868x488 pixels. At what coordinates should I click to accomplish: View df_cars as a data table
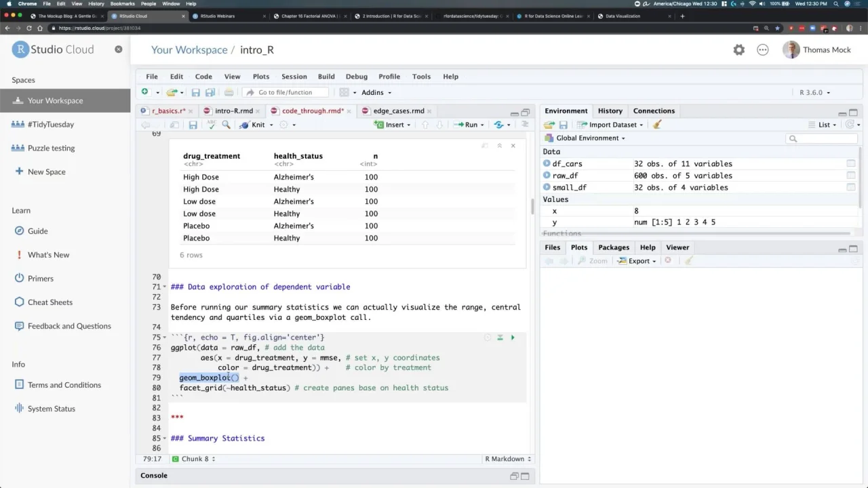[x=850, y=164]
